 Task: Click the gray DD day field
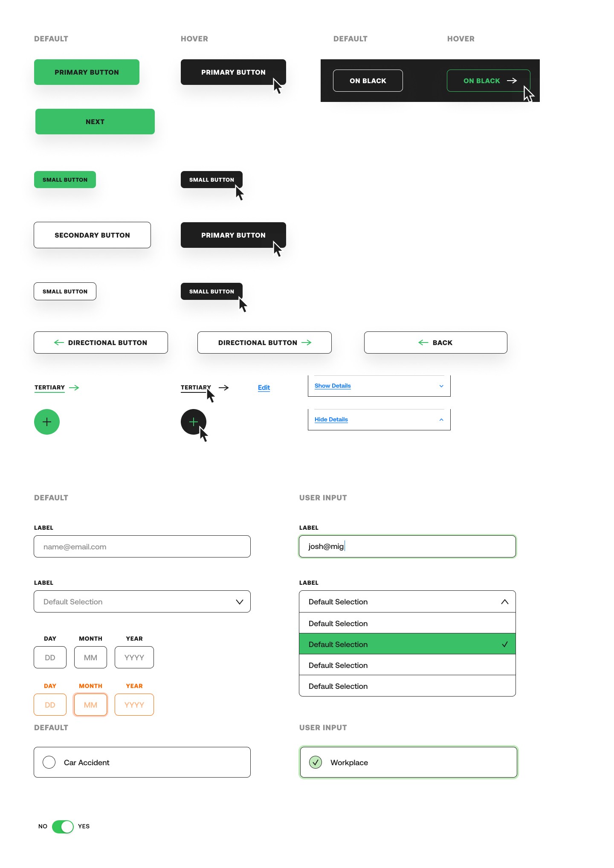50,657
